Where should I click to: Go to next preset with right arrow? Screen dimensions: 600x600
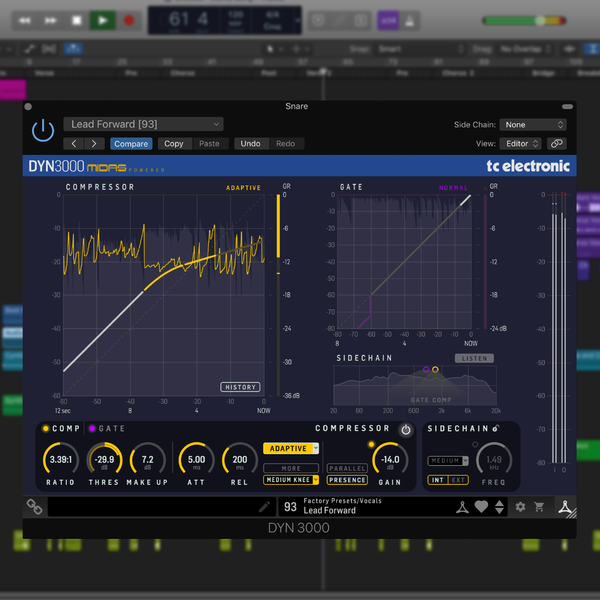94,143
